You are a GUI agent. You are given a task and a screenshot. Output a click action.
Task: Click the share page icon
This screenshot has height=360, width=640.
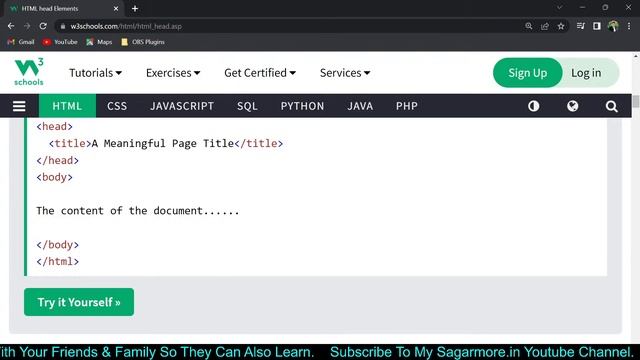click(x=545, y=26)
